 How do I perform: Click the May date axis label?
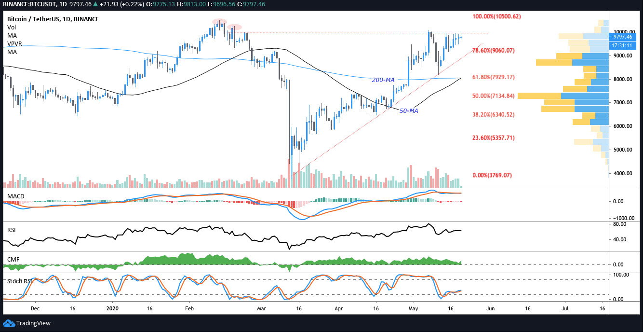[x=414, y=308]
